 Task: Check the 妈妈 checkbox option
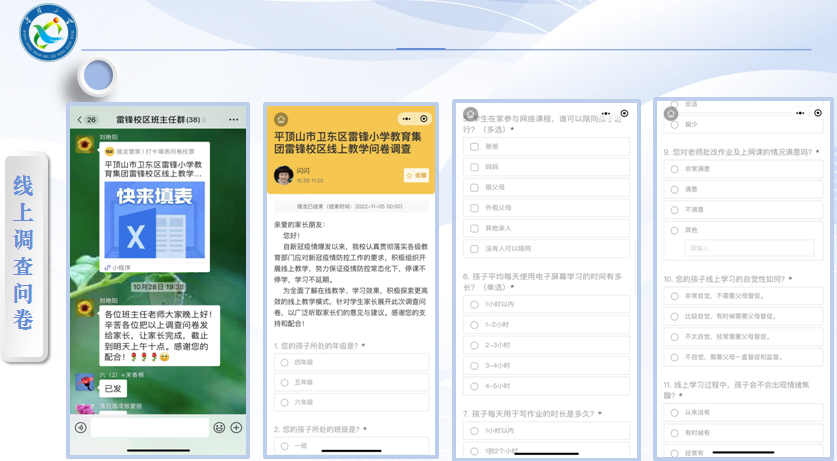click(475, 167)
